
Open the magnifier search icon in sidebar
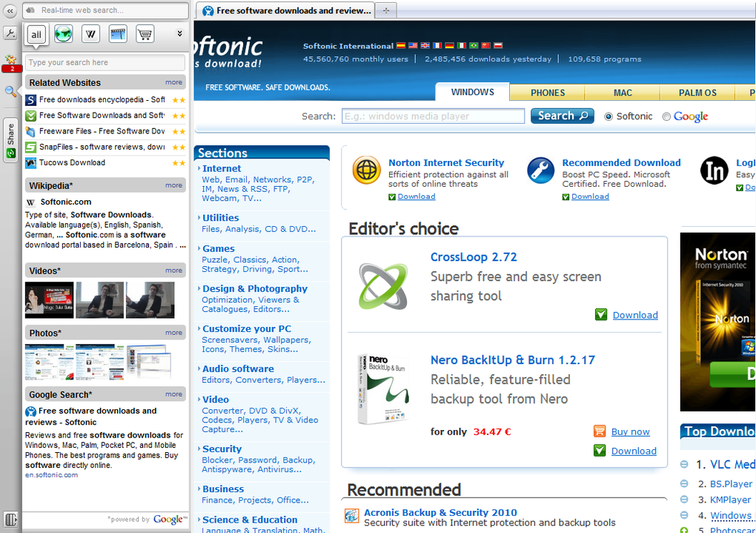click(10, 91)
